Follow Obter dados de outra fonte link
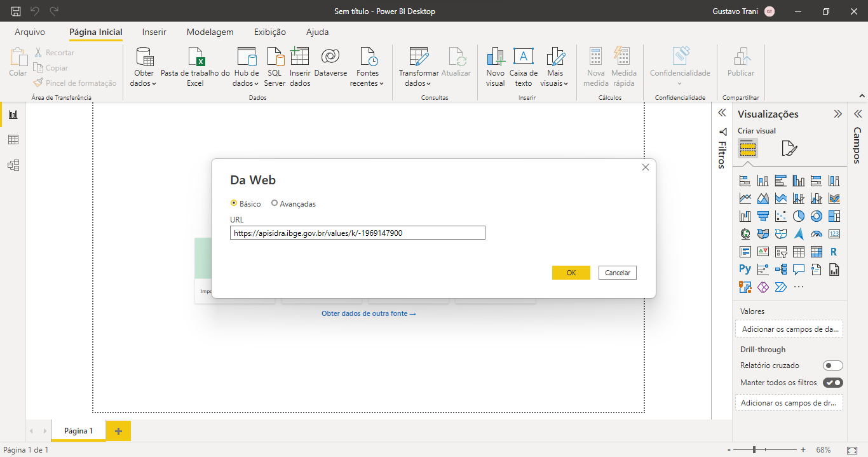The height and width of the screenshot is (457, 868). tap(369, 313)
